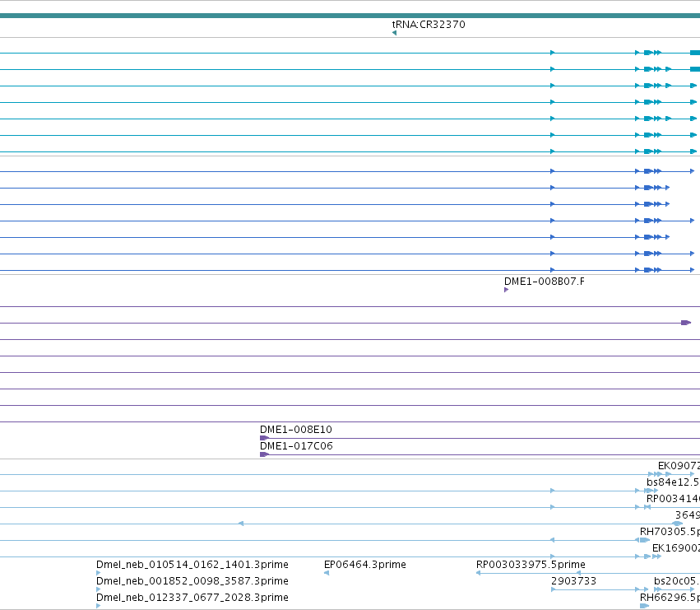Click the label starting with RH66296.5p
700x610 pixels.
click(670, 598)
